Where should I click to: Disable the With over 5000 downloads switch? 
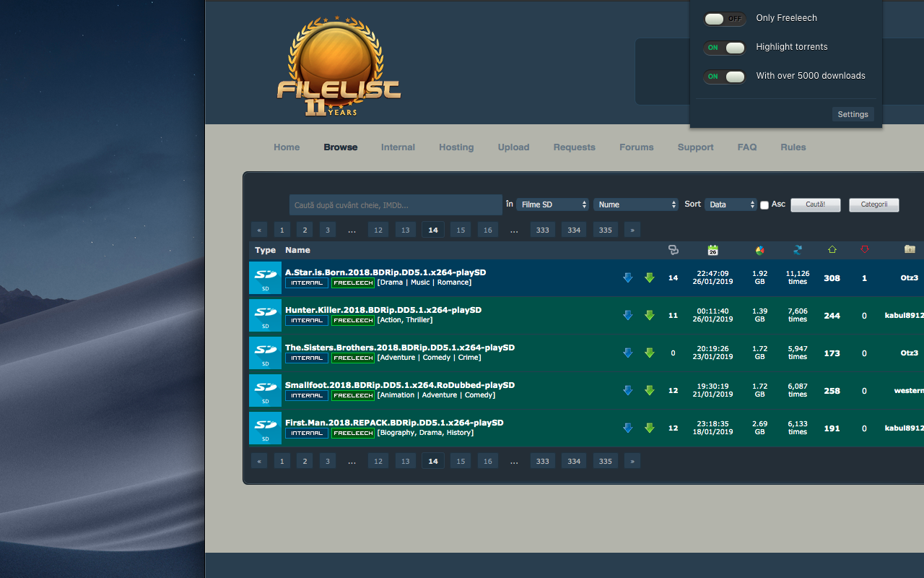pos(725,77)
